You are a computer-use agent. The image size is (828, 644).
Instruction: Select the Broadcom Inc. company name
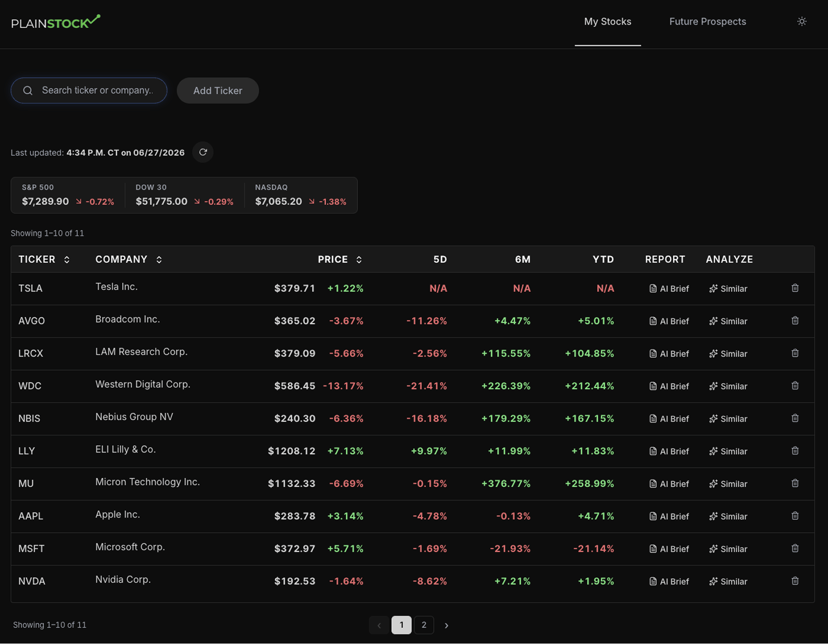tap(128, 319)
